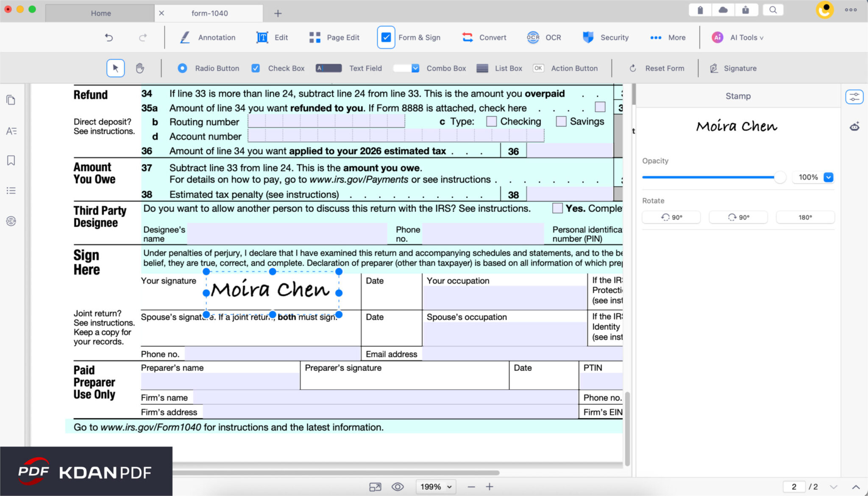Open the outline text sidebar icon
The width and height of the screenshot is (868, 496).
coord(11,131)
